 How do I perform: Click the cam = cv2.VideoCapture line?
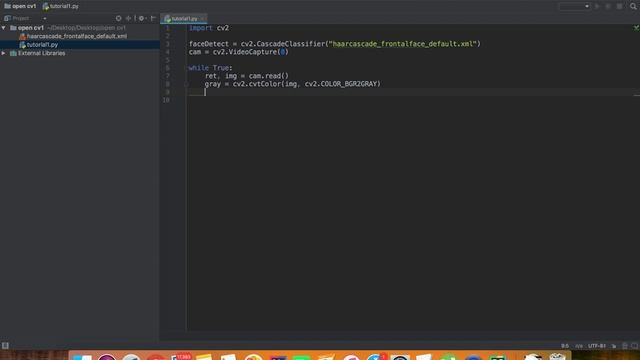tap(238, 52)
